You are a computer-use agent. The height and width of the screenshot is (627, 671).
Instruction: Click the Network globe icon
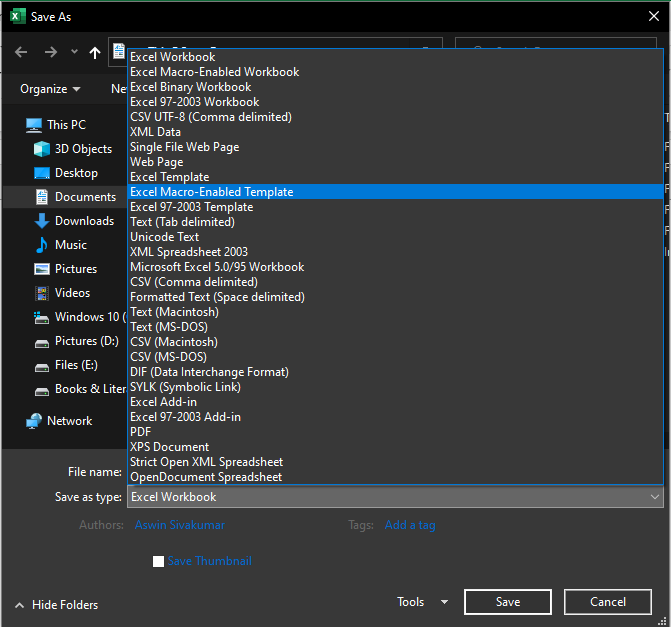[x=34, y=421]
